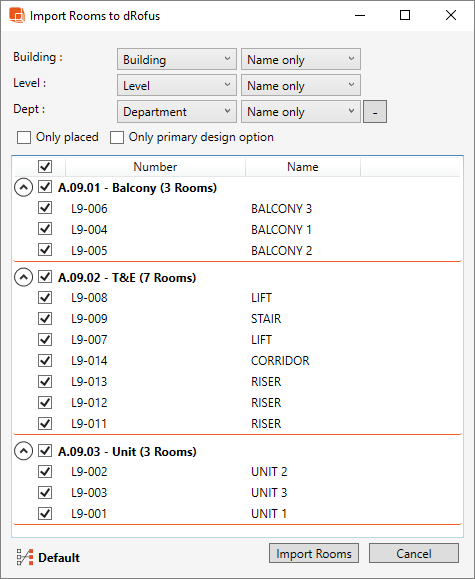Enable the Only placed checkbox
Viewport: 475px width, 579px height.
pos(24,137)
